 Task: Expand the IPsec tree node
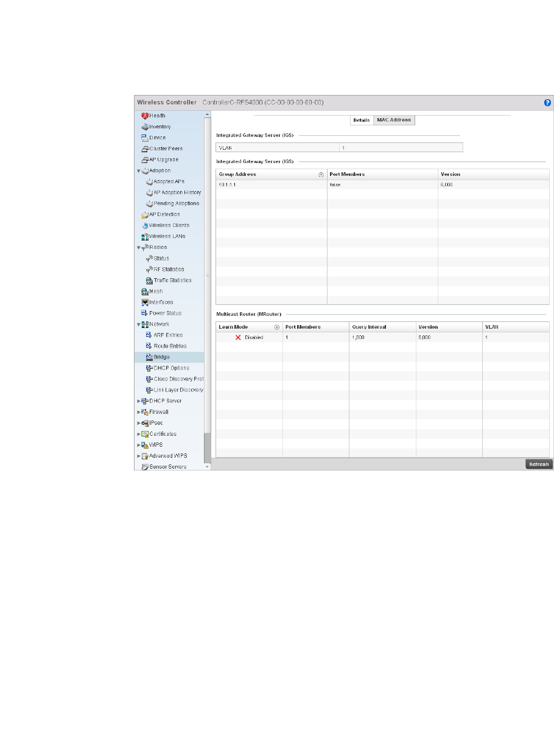tap(138, 423)
